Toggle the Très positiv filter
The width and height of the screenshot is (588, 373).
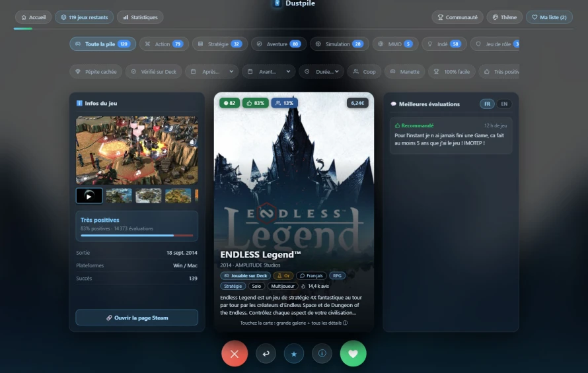pyautogui.click(x=499, y=71)
